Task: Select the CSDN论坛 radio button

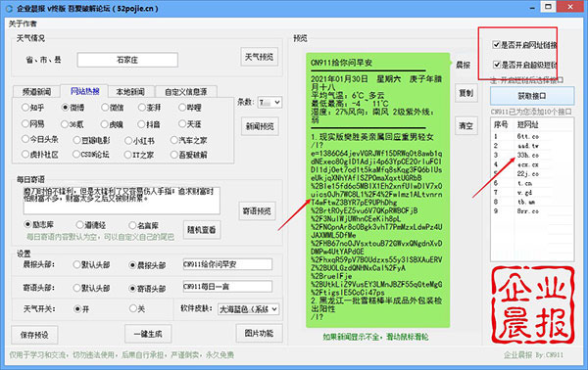Action: click(x=91, y=155)
